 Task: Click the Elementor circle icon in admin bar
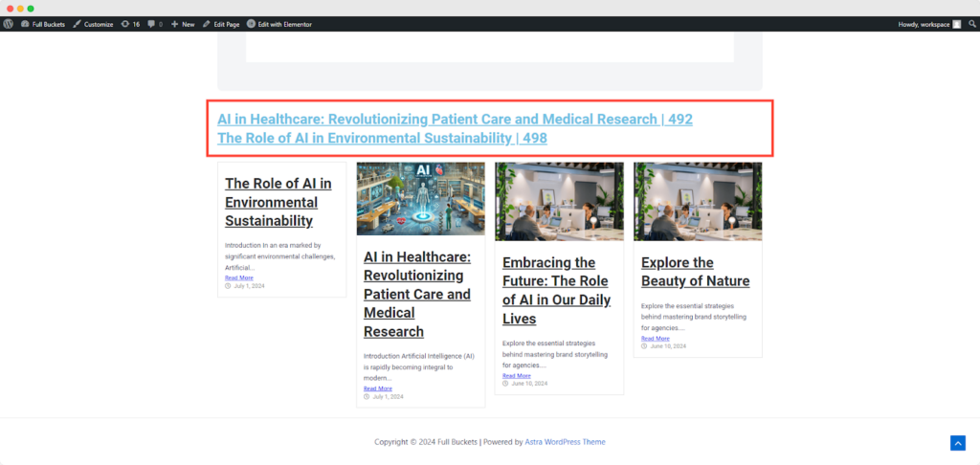click(x=252, y=24)
